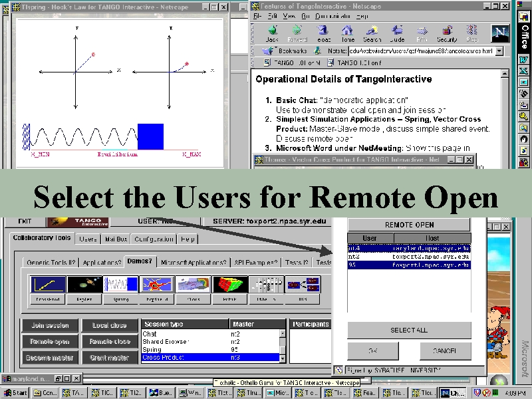
Task: Click the Remote close button
Action: (110, 341)
